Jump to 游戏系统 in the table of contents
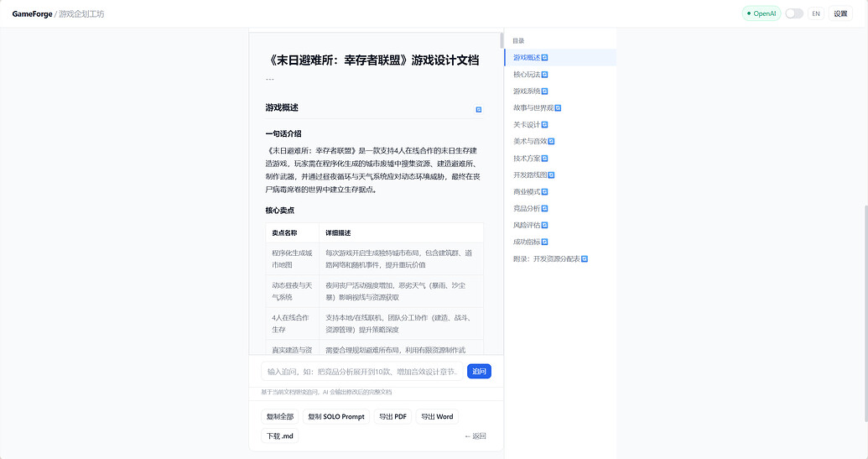Viewport: 868px width, 459px height. tap(527, 91)
